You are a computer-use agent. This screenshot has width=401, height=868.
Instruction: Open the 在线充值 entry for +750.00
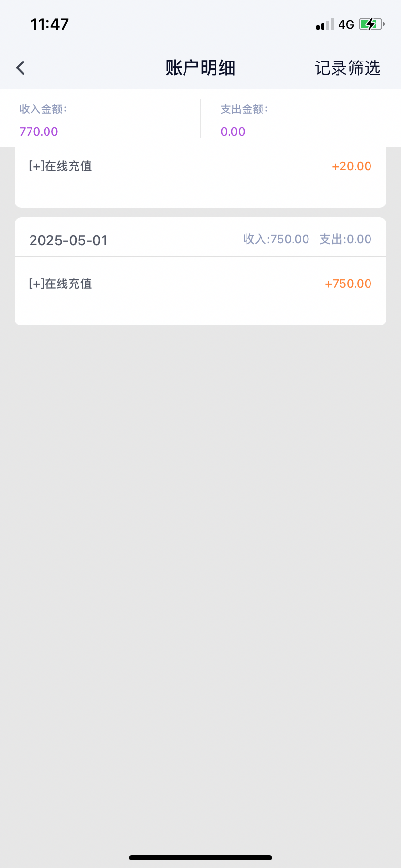point(61,284)
